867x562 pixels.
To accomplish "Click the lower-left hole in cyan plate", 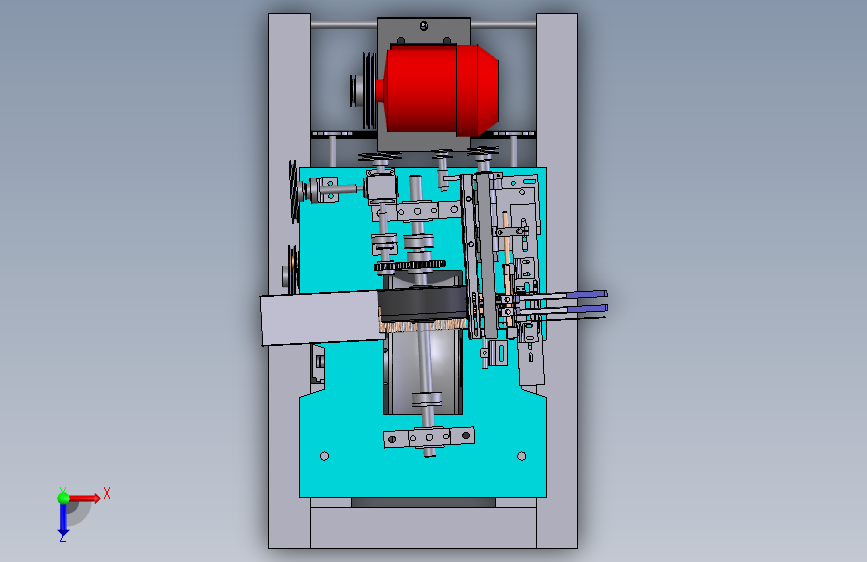I will (325, 456).
